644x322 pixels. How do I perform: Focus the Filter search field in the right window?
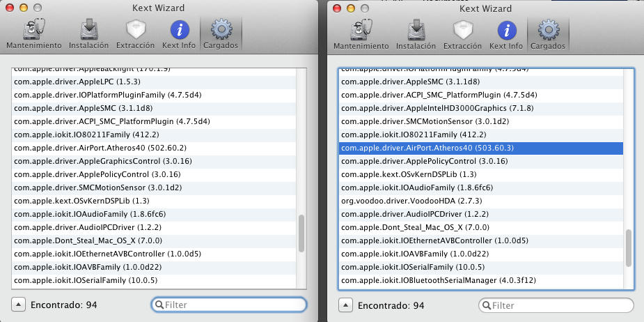[556, 305]
